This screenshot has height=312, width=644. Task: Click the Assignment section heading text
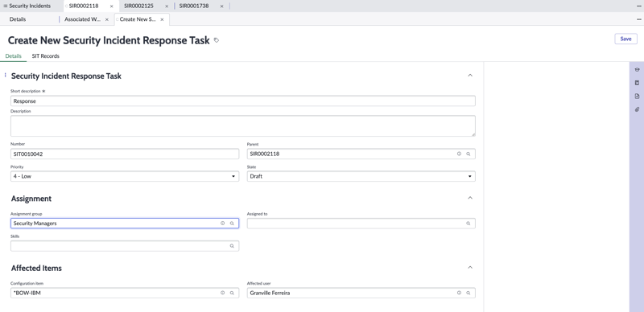click(x=31, y=199)
